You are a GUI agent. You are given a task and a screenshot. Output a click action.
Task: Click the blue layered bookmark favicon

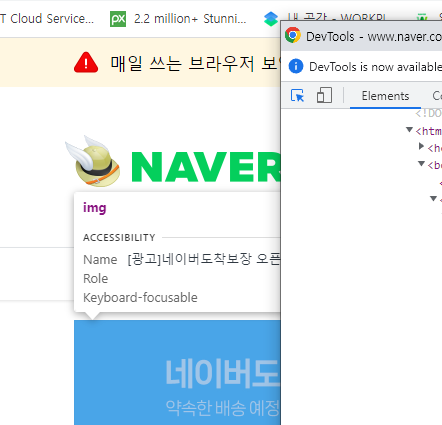coord(271,19)
